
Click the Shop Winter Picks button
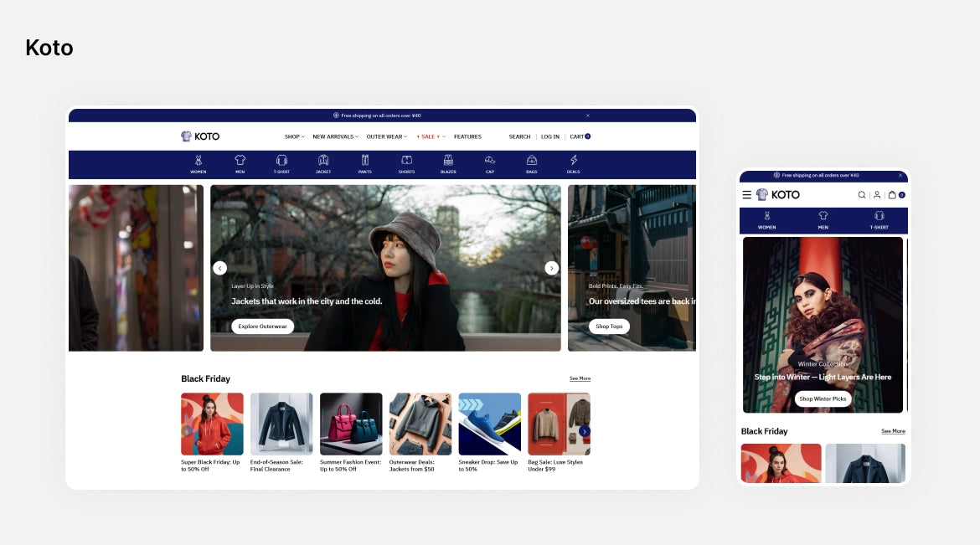click(x=823, y=399)
